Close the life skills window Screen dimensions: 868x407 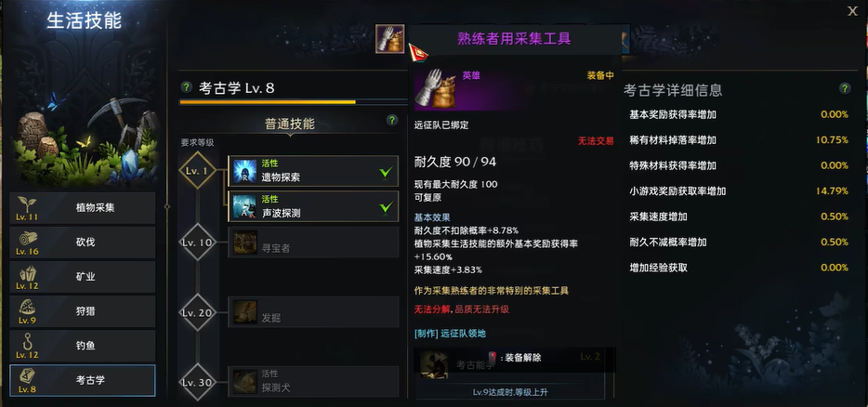[852, 11]
